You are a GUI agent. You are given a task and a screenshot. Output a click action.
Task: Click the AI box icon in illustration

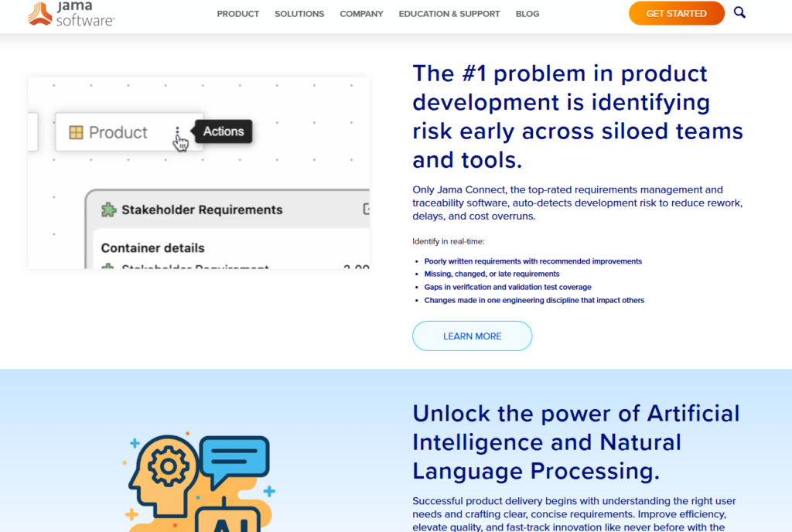tap(220, 520)
